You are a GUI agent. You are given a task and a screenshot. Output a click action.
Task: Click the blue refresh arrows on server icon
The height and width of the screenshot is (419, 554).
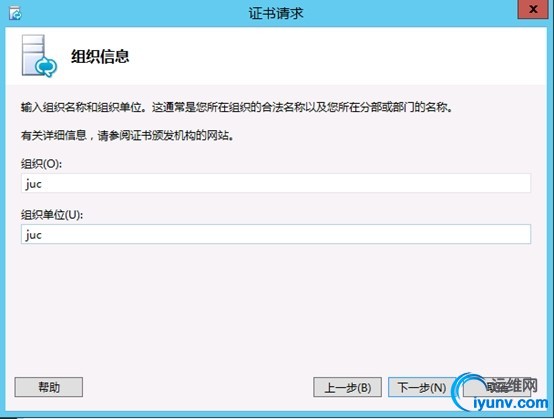coord(46,66)
